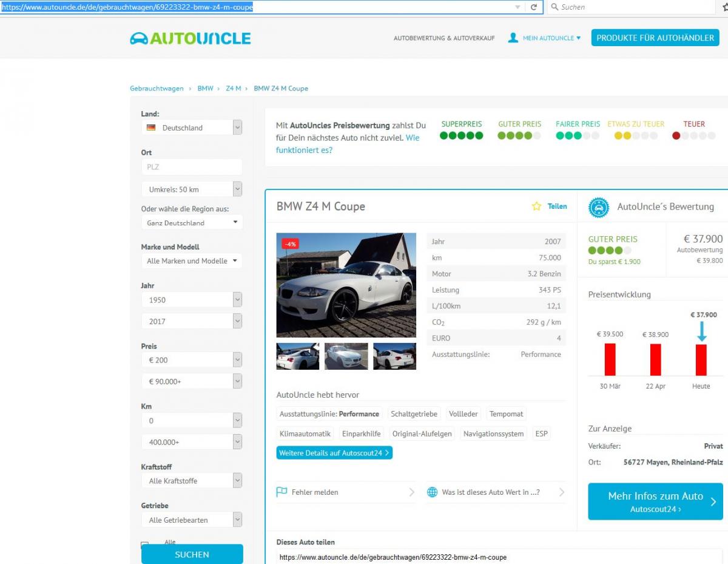Open the Marke und Modell selector

point(192,261)
